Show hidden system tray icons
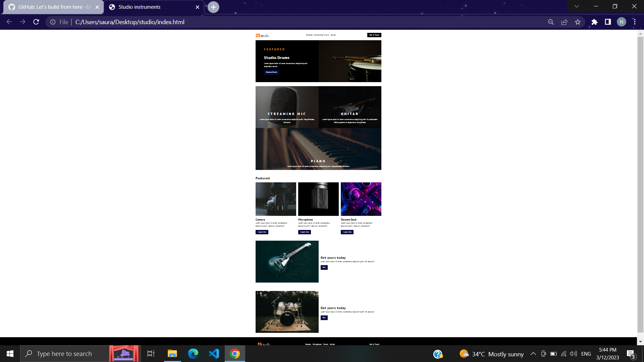 [533, 354]
